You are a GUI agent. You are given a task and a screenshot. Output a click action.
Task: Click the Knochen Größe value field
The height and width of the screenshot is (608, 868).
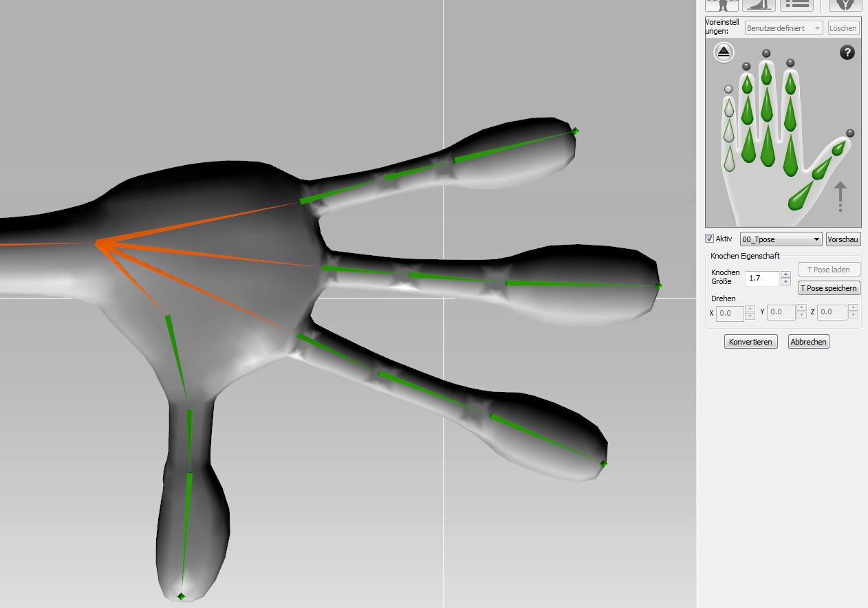[x=762, y=279]
